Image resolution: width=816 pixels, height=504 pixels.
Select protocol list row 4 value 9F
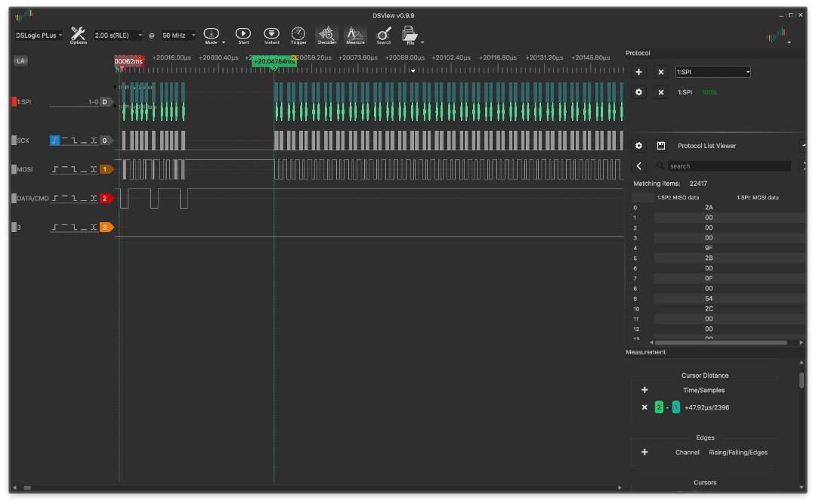[x=728, y=248]
